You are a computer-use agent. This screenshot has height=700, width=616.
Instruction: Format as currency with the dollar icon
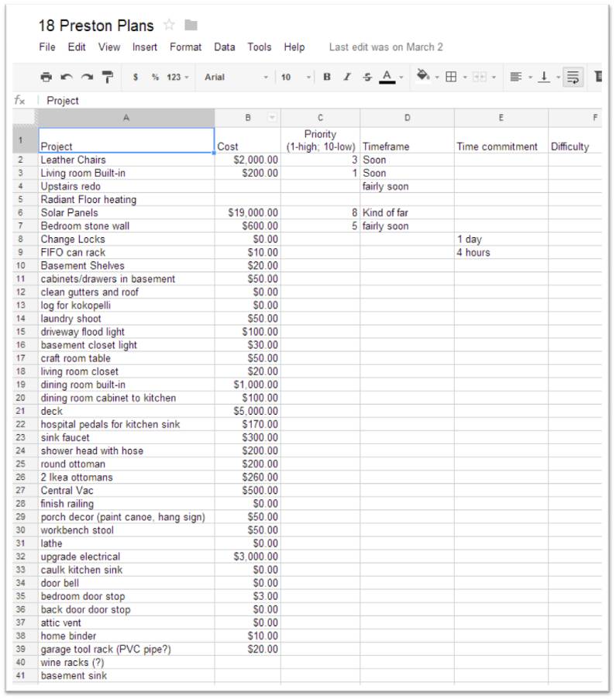coord(136,78)
